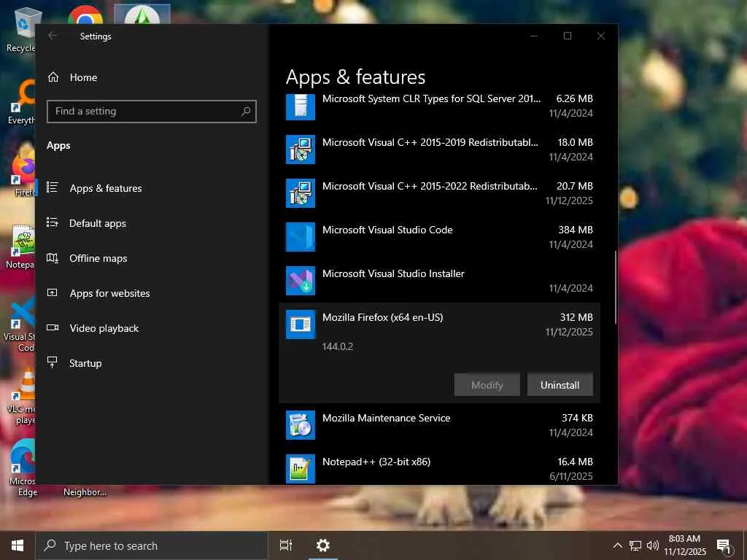Viewport: 747px width, 560px height.
Task: Select Visual C++ 2015-2019 Redistributable entry
Action: 439,149
